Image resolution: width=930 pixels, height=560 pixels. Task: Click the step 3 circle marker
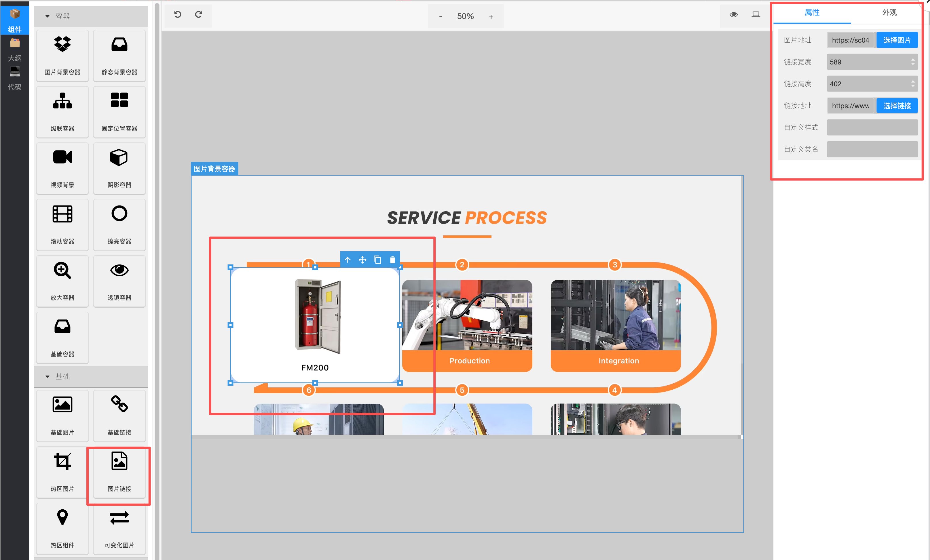(615, 265)
